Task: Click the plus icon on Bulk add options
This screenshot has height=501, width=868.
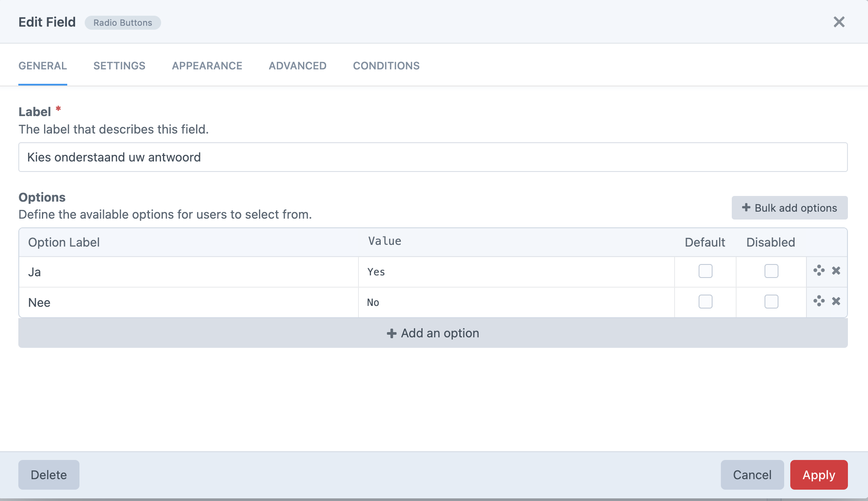Action: [747, 208]
